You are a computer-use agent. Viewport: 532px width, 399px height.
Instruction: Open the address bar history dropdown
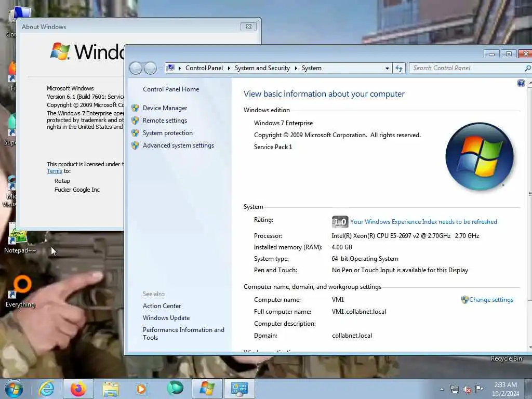(x=387, y=68)
